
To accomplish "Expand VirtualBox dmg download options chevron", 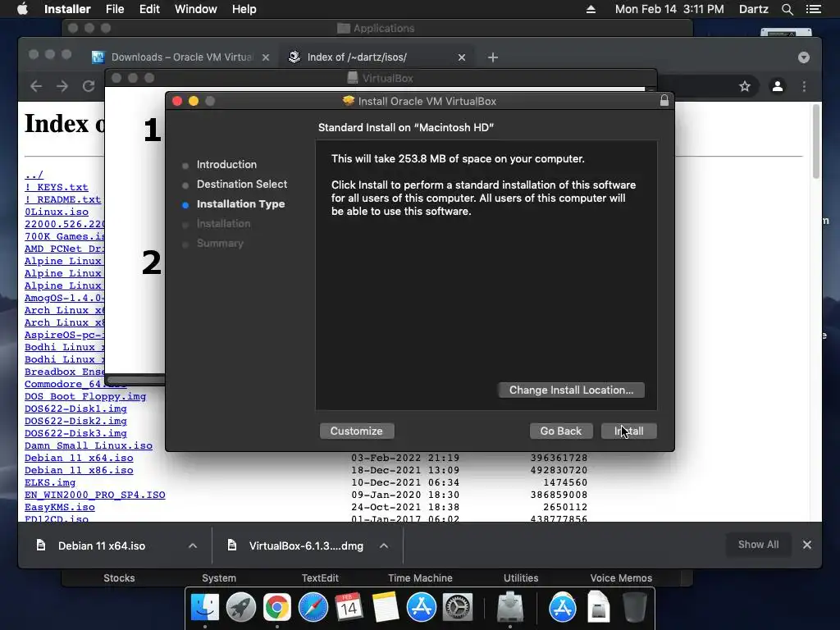I will point(384,546).
